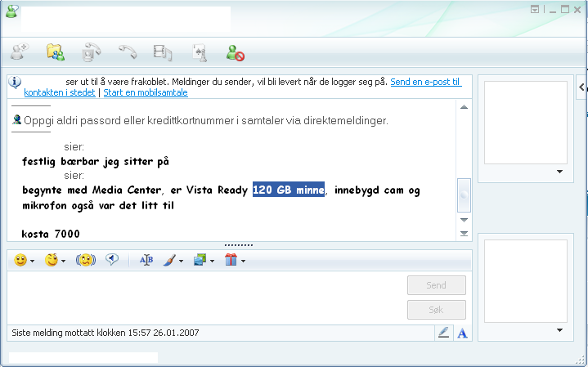This screenshot has height=367, width=588.
Task: Change the text font
Action: click(x=146, y=260)
